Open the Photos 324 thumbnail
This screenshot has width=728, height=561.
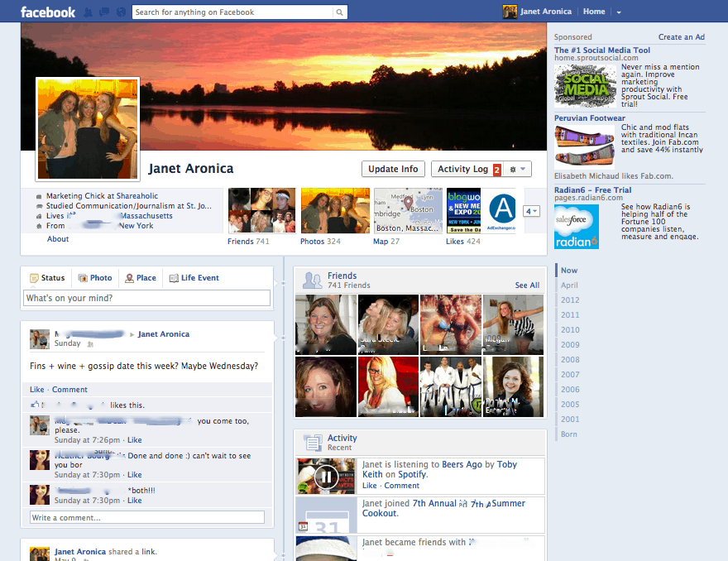335,212
